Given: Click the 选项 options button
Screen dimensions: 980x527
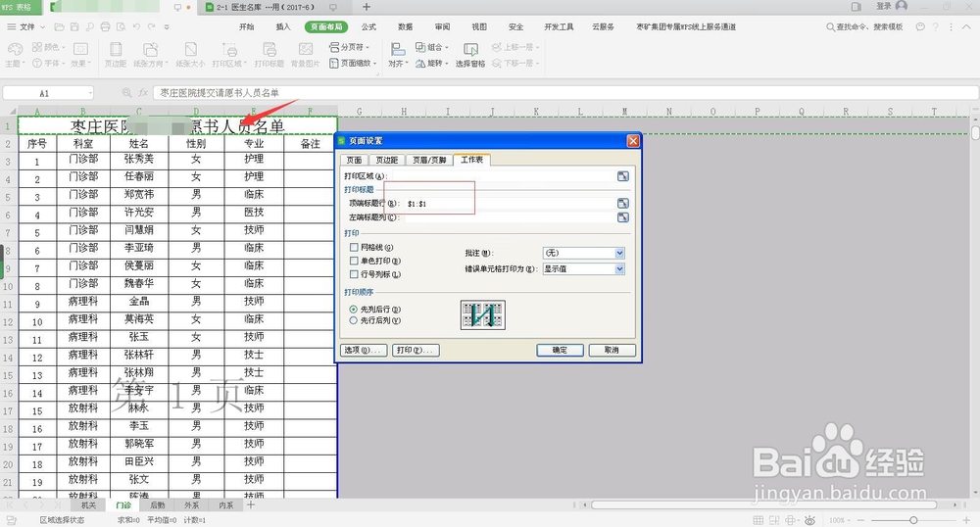Looking at the screenshot, I should click(364, 351).
